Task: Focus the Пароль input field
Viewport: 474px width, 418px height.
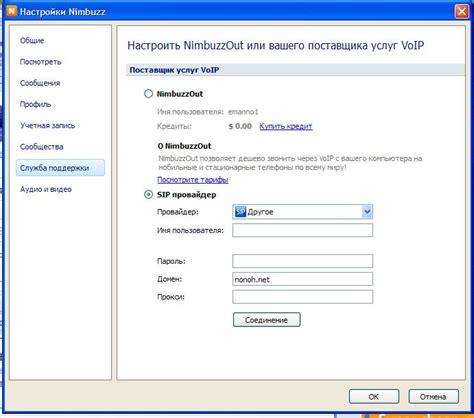Action: 302,261
